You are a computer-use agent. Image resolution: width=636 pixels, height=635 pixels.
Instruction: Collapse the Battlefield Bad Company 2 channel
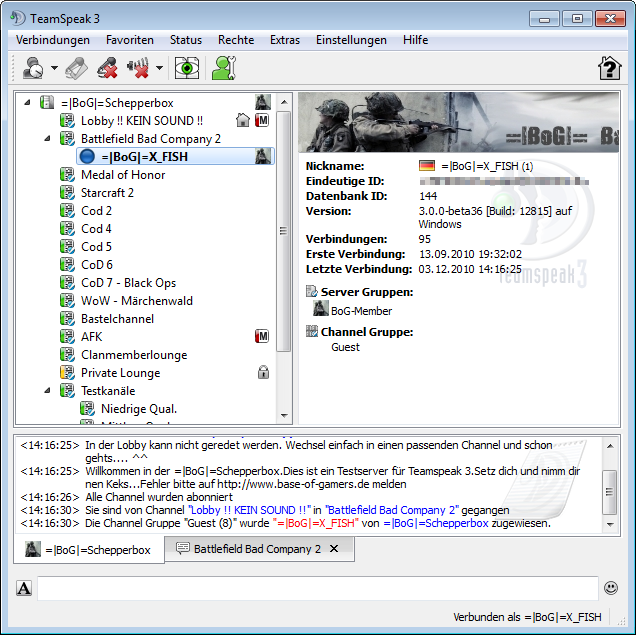pos(47,139)
